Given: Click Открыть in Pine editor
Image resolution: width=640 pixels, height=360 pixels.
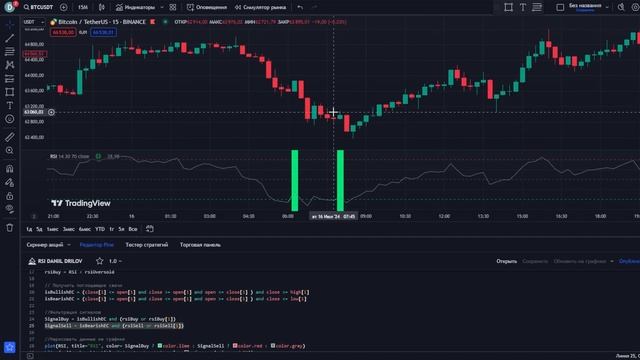Looking at the screenshot, I should [x=507, y=261].
